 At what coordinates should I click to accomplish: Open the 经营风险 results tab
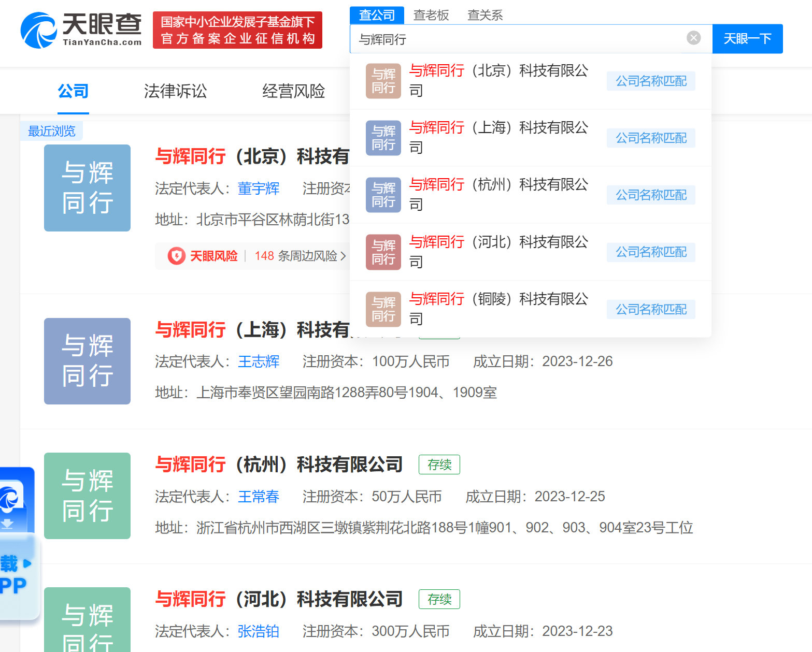click(x=293, y=92)
